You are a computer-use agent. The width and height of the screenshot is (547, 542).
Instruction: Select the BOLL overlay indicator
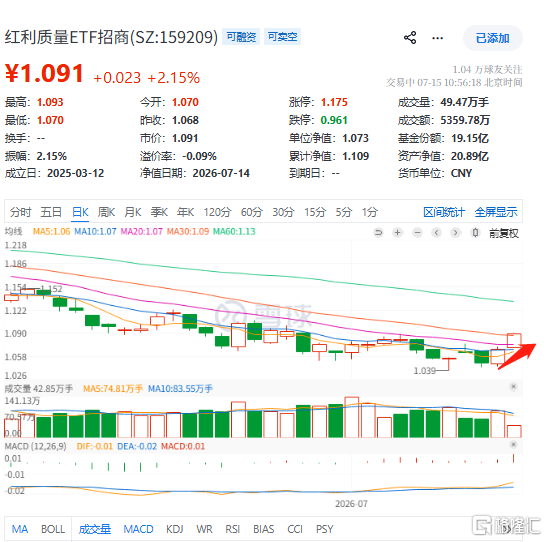coord(53,529)
